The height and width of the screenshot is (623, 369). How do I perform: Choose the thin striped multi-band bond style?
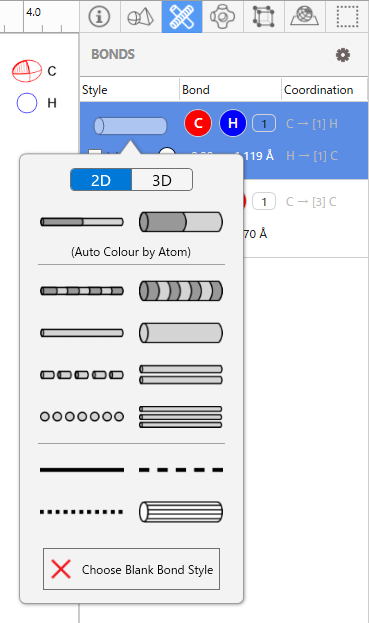(x=82, y=291)
